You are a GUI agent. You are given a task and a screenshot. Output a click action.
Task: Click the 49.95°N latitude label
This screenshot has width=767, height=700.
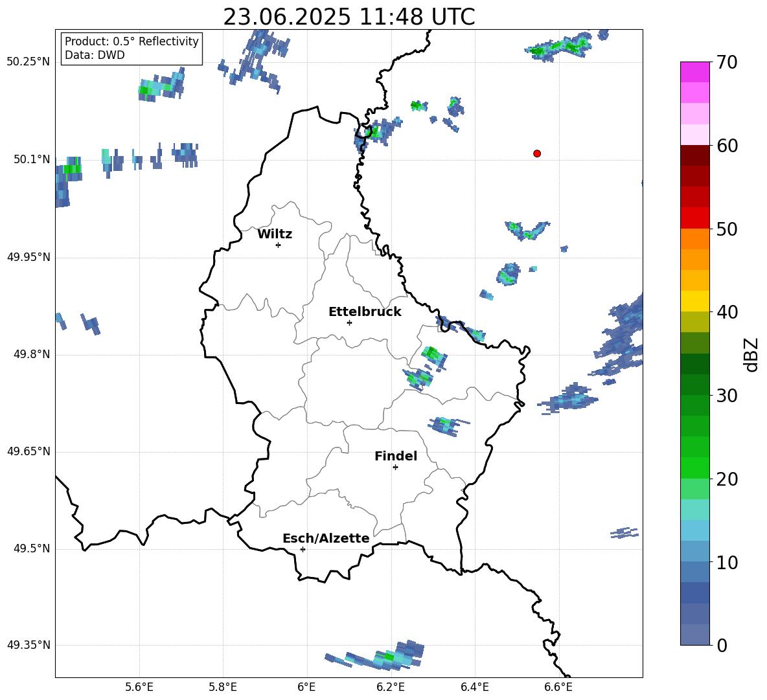pyautogui.click(x=29, y=257)
